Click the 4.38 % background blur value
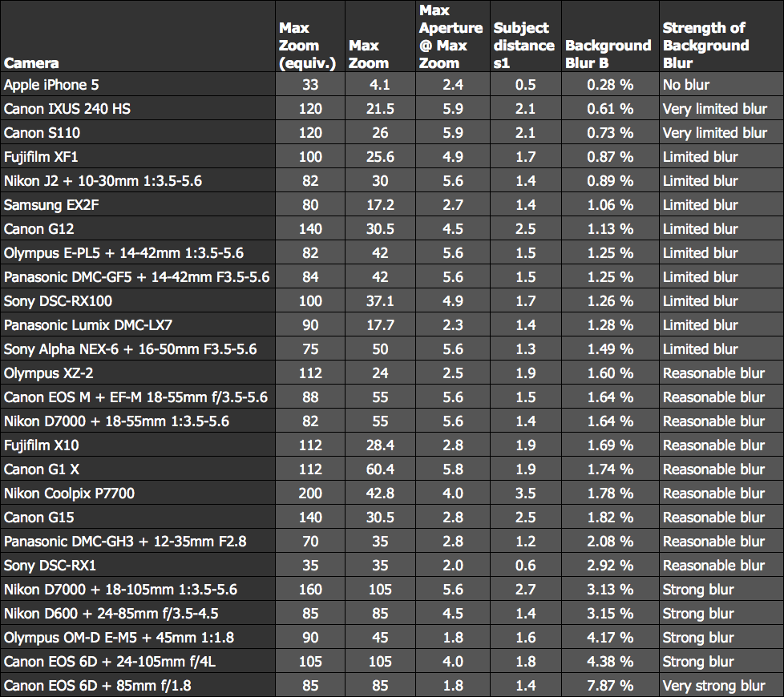784x697 pixels. point(610,661)
